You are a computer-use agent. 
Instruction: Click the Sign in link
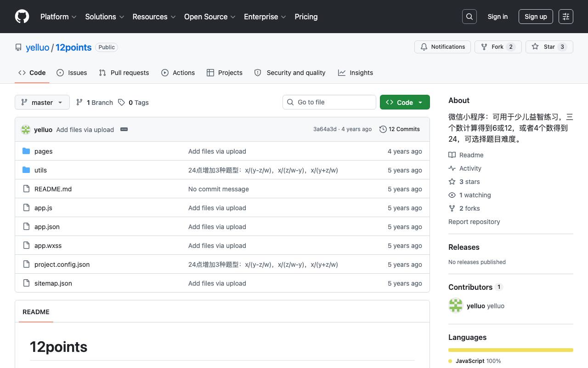pos(498,17)
